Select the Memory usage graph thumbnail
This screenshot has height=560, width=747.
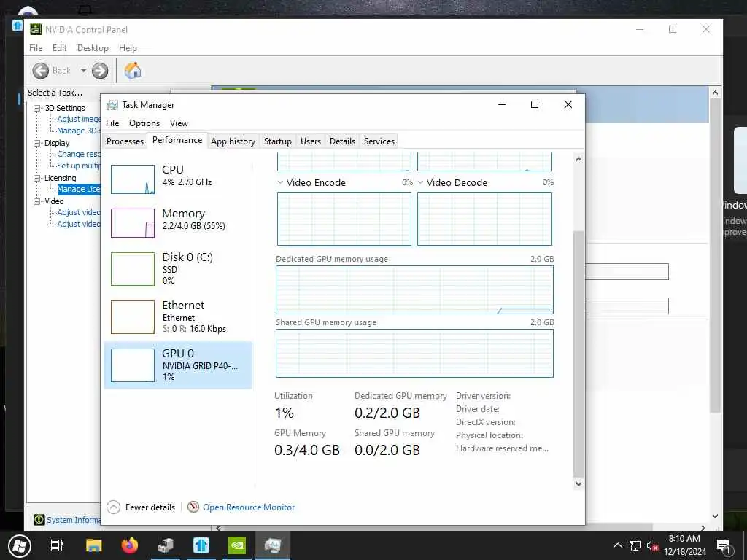[x=133, y=223]
